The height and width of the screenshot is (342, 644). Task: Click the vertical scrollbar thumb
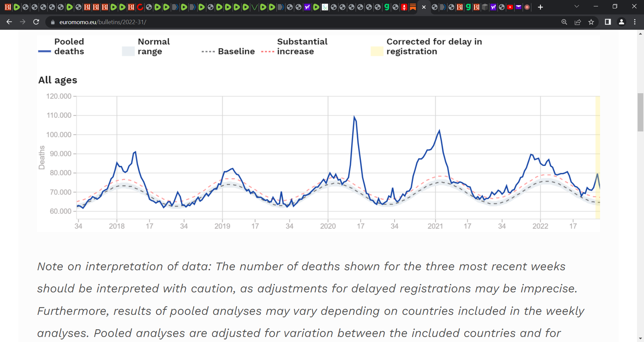(640, 112)
